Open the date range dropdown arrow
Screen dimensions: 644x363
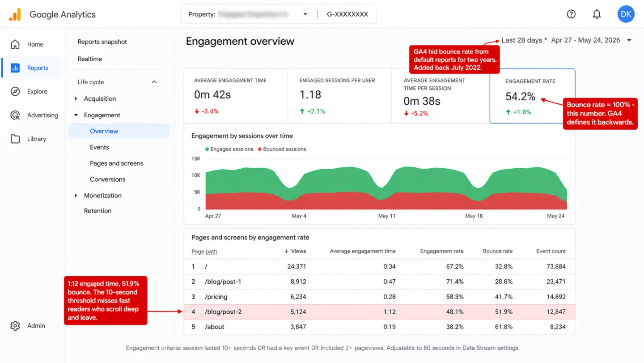click(629, 40)
